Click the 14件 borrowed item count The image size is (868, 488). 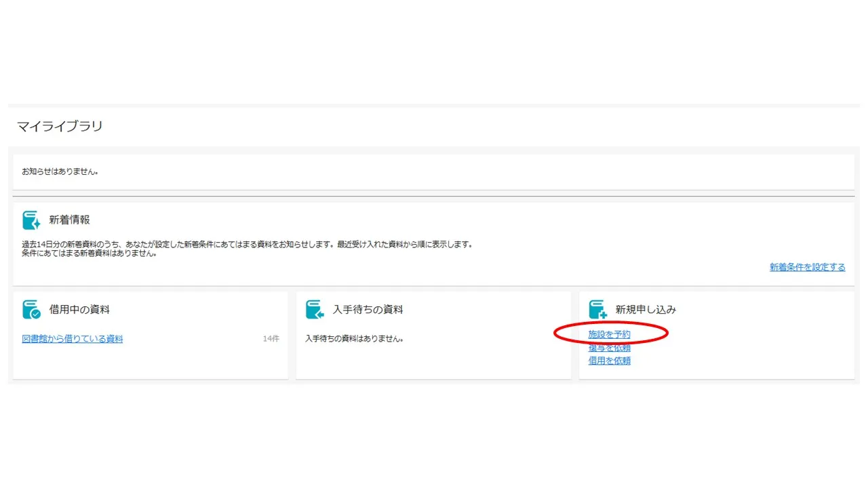[x=271, y=339]
